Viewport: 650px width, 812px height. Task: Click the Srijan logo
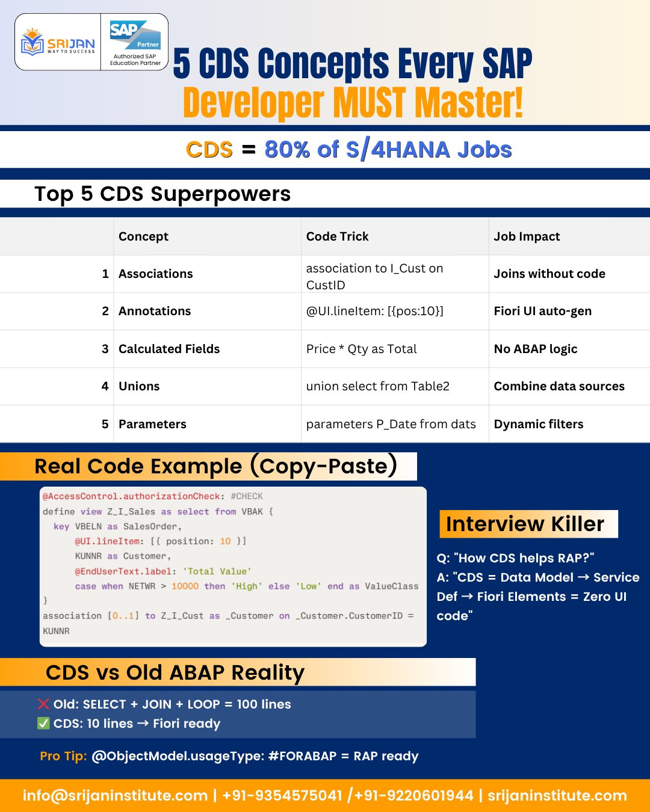tap(58, 42)
